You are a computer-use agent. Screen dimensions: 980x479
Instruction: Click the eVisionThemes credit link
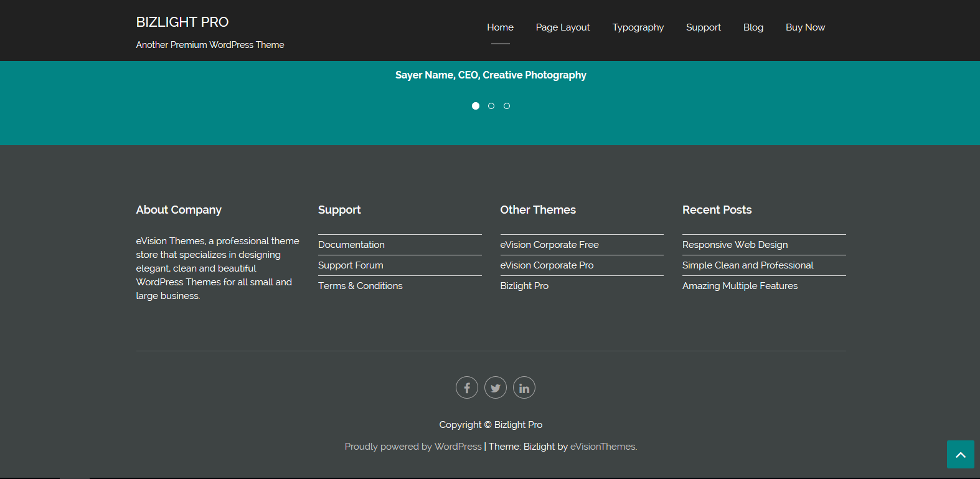click(x=603, y=447)
